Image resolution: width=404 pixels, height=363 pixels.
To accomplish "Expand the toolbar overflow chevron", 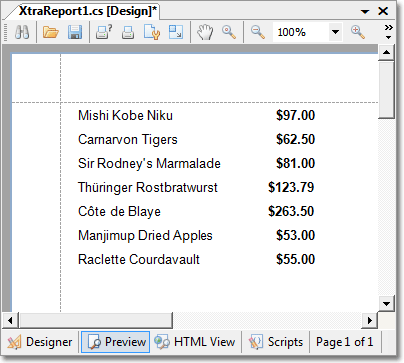I will pos(388,32).
